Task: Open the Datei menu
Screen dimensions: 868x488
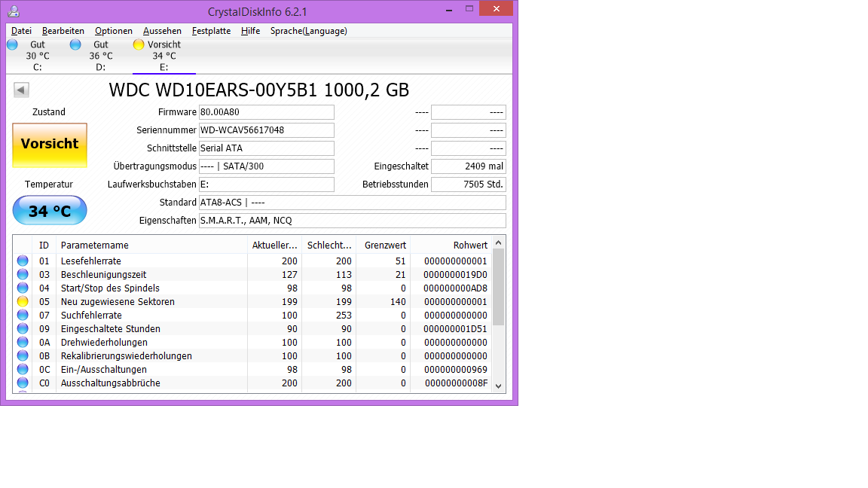Action: (21, 31)
